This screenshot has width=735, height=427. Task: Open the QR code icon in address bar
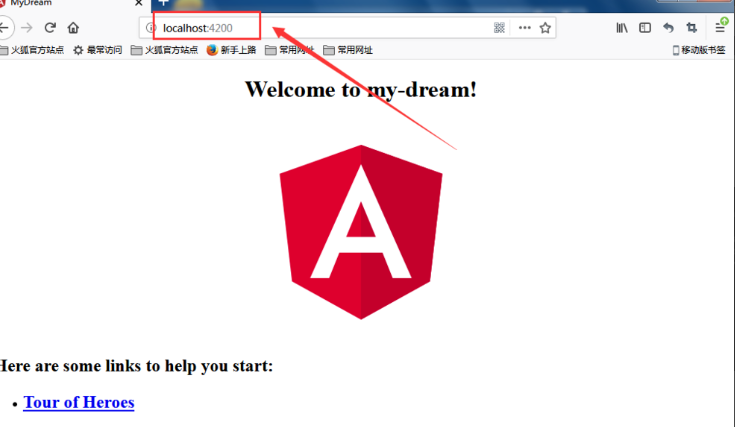[499, 28]
